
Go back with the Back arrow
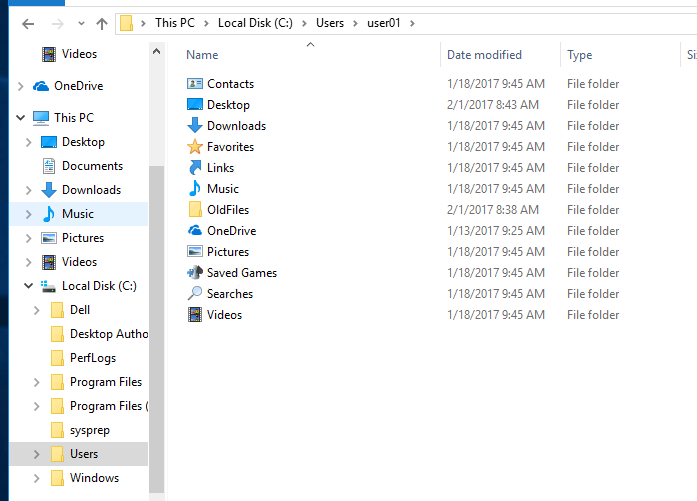(x=28, y=24)
